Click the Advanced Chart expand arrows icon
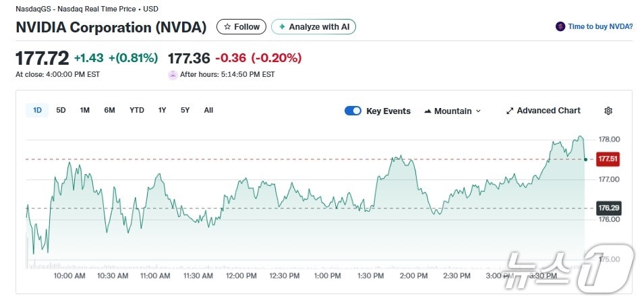 510,111
